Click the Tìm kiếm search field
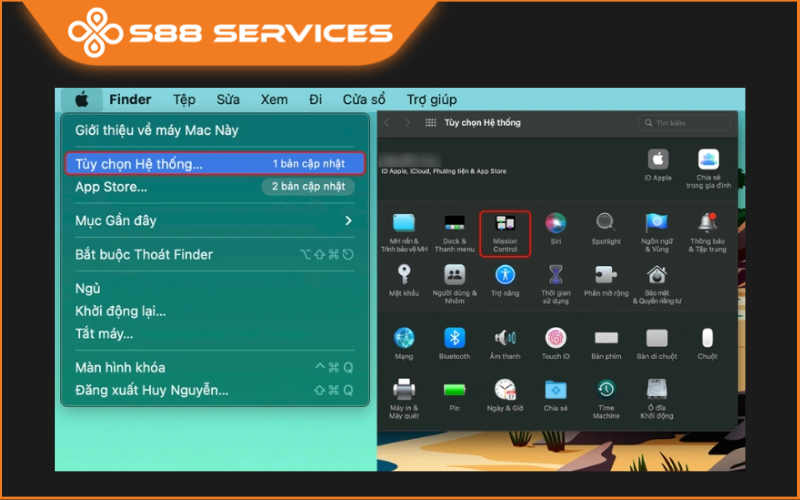This screenshot has height=500, width=800. (x=684, y=123)
